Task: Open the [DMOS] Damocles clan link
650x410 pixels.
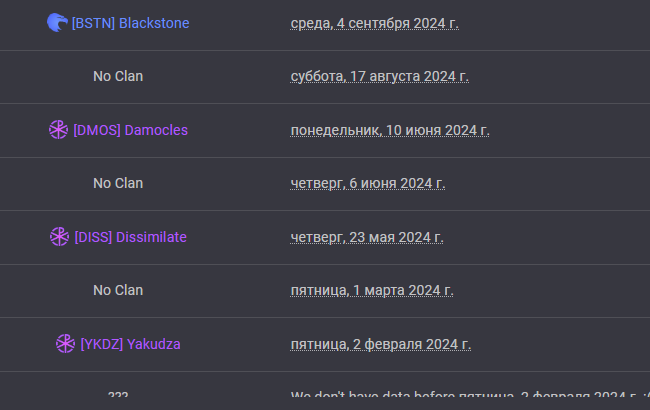Action: point(130,130)
